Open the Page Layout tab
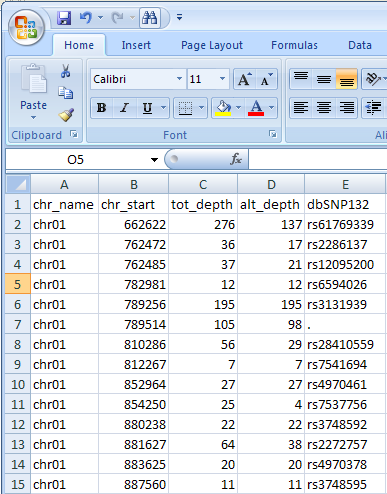The width and height of the screenshot is (387, 494). click(212, 45)
